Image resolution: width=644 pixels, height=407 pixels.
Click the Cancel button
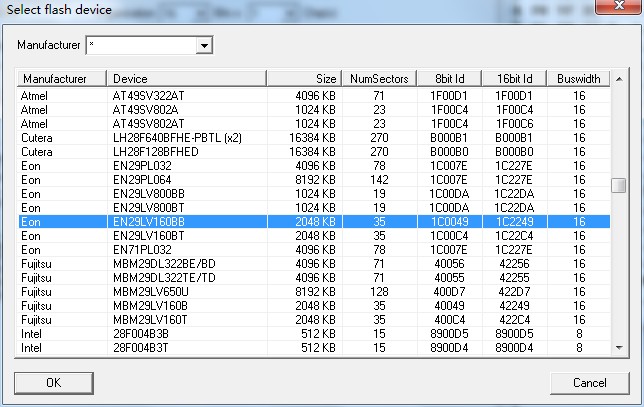point(589,383)
